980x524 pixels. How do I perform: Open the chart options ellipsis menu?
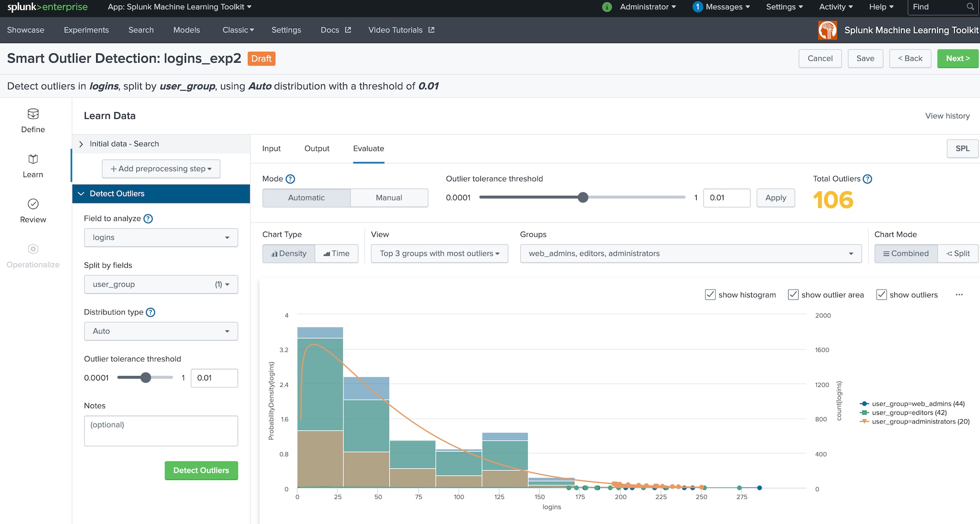(959, 295)
